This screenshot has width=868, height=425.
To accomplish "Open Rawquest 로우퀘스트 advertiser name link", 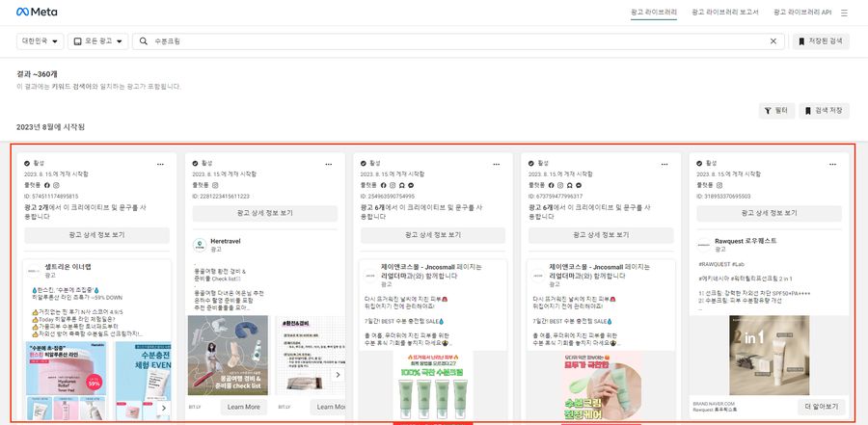I will click(x=746, y=241).
